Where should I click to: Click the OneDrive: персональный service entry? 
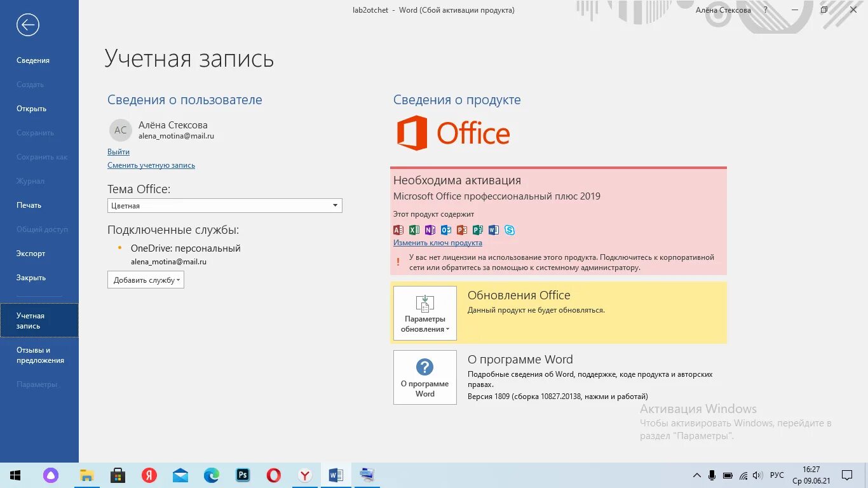(x=186, y=248)
